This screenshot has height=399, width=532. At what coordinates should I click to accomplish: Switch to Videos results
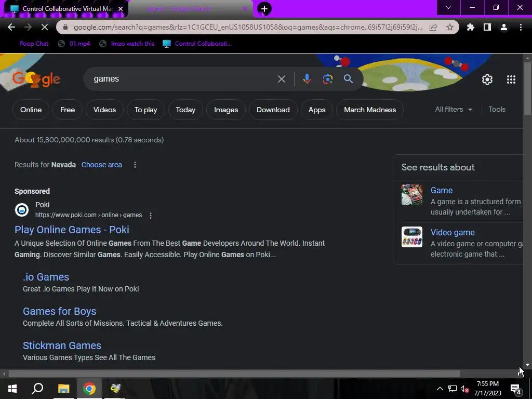coord(104,110)
